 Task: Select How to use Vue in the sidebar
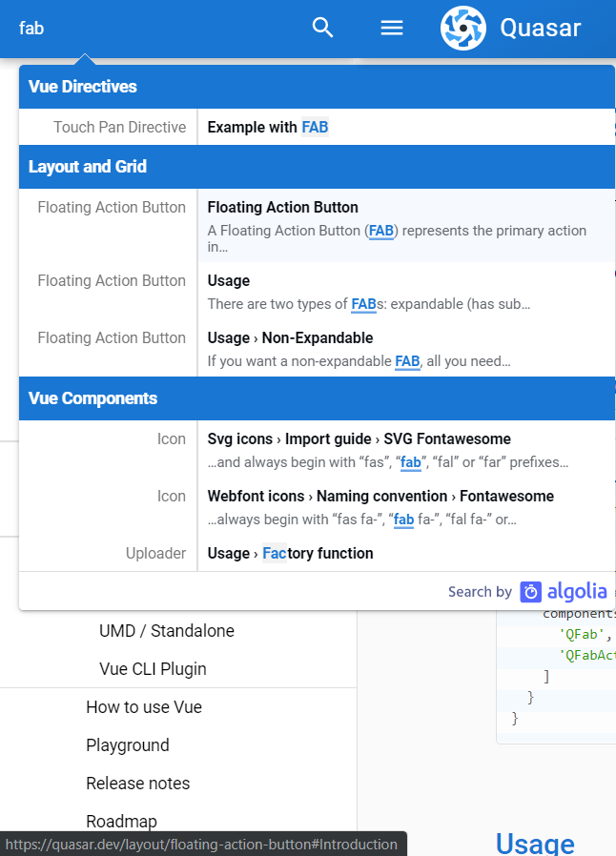[143, 707]
